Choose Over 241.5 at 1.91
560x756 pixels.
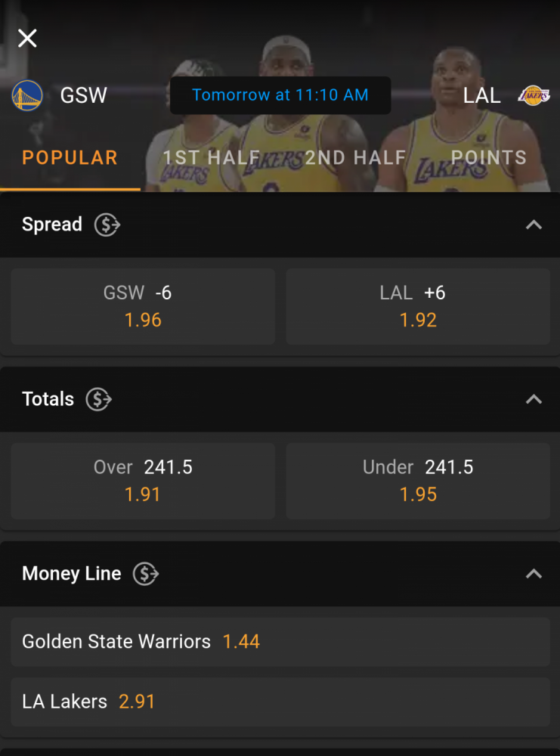[x=143, y=481]
